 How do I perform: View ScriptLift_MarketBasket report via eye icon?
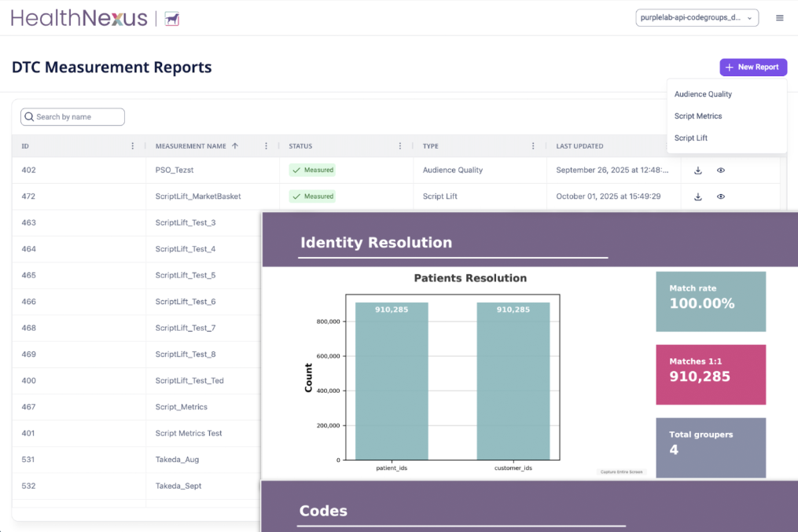coord(720,196)
